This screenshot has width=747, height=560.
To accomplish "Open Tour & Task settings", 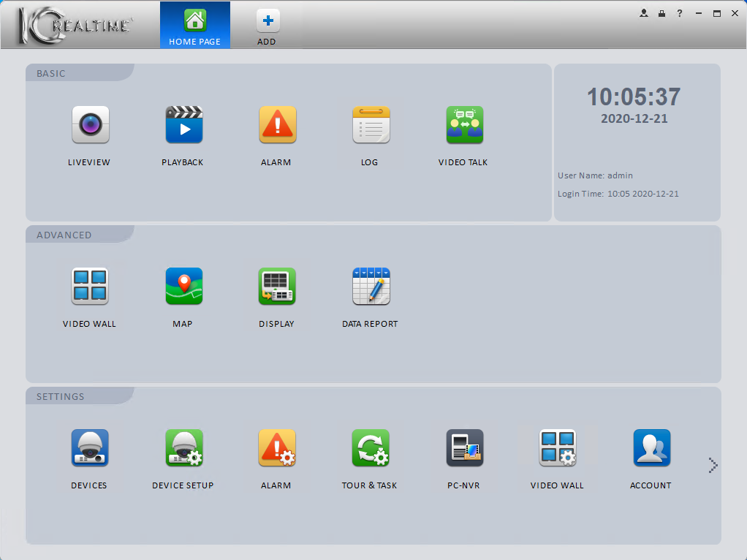I will (371, 447).
